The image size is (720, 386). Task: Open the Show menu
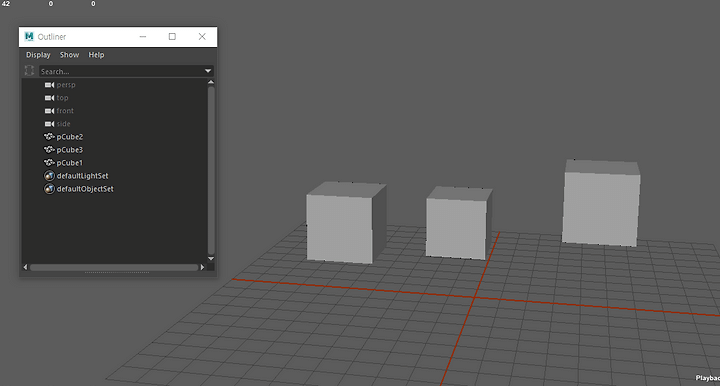pos(69,55)
